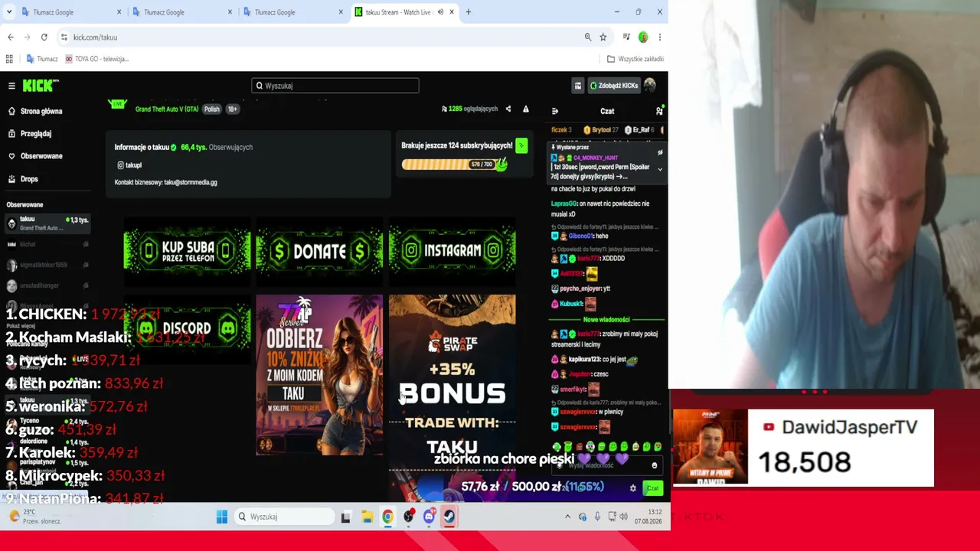980x551 pixels.
Task: Share the stream via the share icon
Action: pyautogui.click(x=508, y=109)
